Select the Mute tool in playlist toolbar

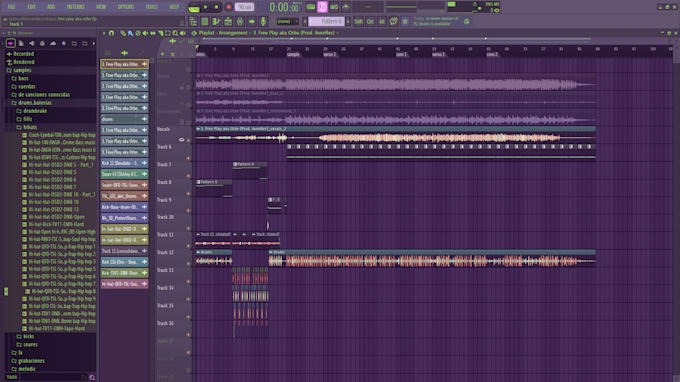pos(145,33)
